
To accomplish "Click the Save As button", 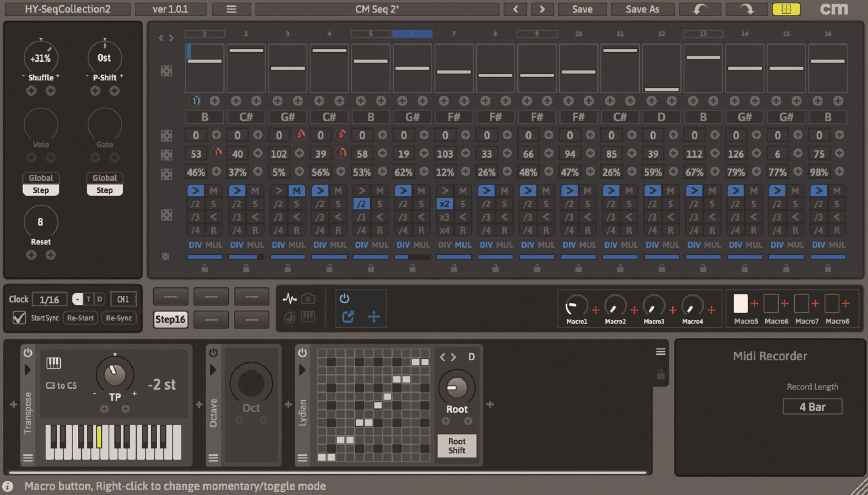I will pos(642,9).
